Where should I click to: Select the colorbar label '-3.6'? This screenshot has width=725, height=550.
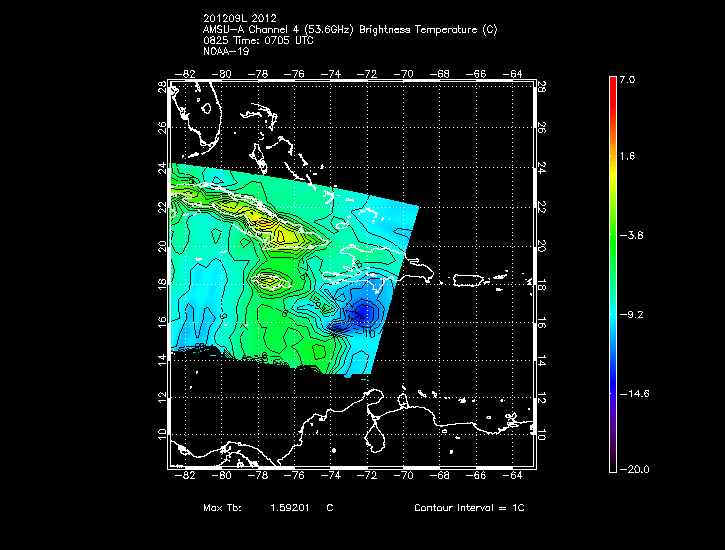(631, 235)
